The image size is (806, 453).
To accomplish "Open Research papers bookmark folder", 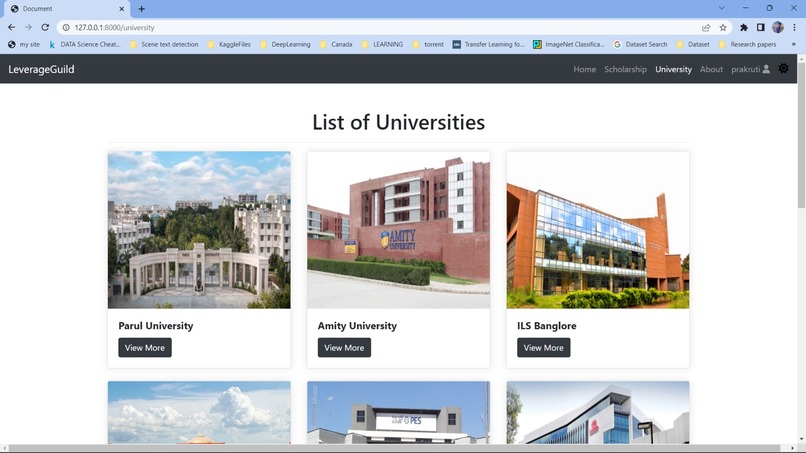I will point(747,44).
